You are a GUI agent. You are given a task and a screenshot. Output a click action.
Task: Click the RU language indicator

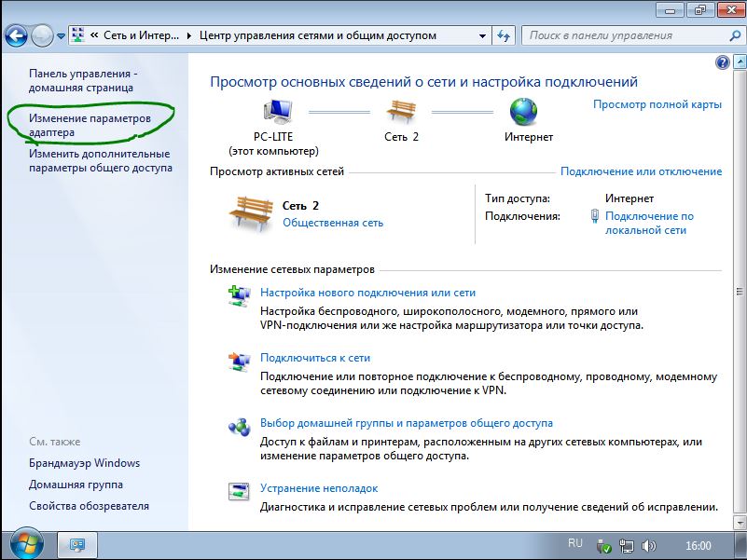coord(575,543)
